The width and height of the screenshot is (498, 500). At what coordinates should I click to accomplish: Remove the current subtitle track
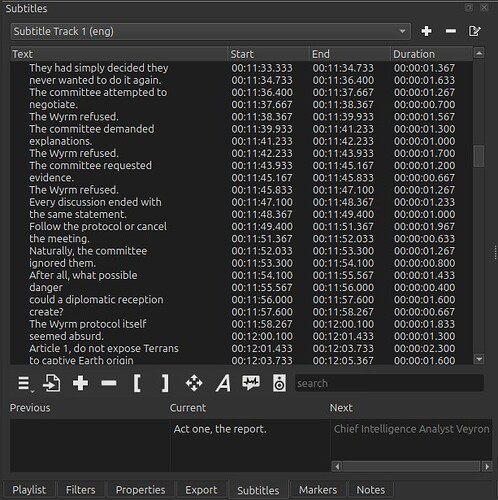coord(451,31)
